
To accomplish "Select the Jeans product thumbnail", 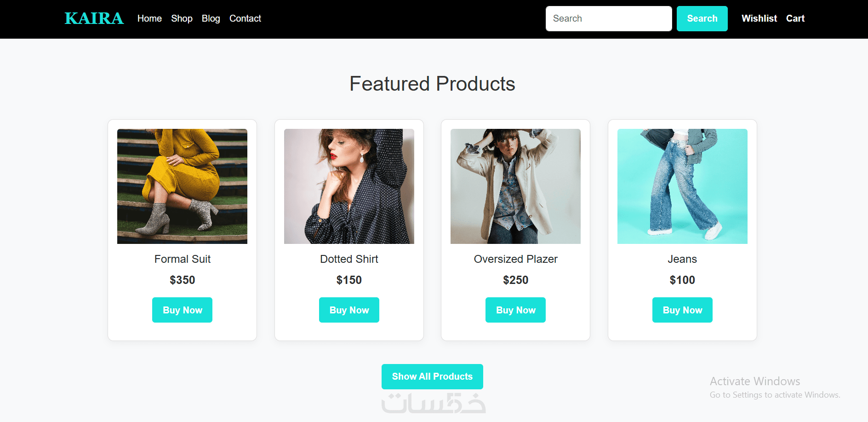I will [x=682, y=186].
